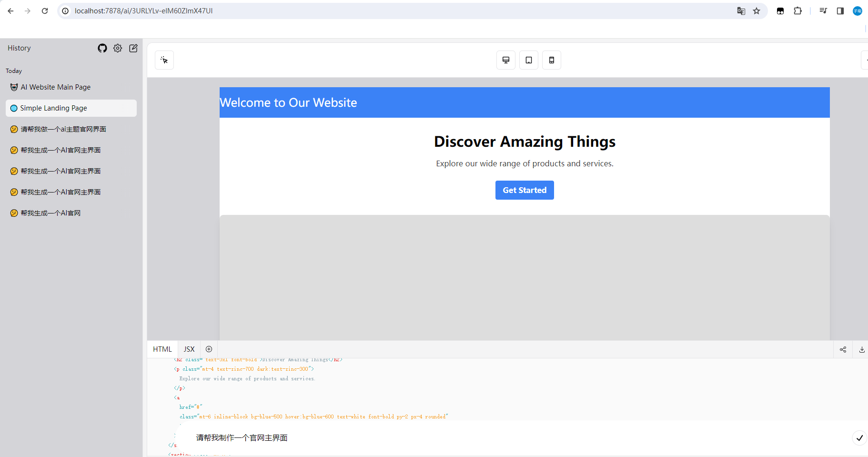Open settings gear in History sidebar
Image resolution: width=868 pixels, height=457 pixels.
pyautogui.click(x=118, y=48)
